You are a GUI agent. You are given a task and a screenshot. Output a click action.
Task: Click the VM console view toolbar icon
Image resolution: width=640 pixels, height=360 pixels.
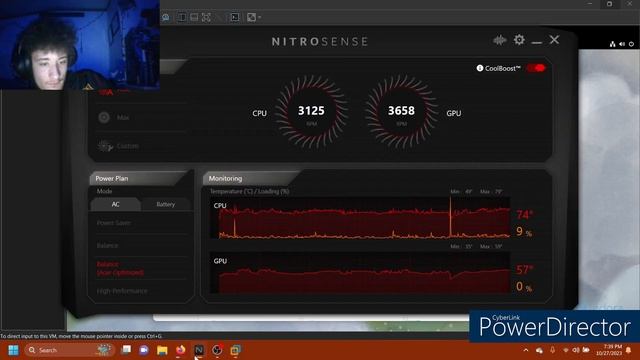pyautogui.click(x=235, y=17)
